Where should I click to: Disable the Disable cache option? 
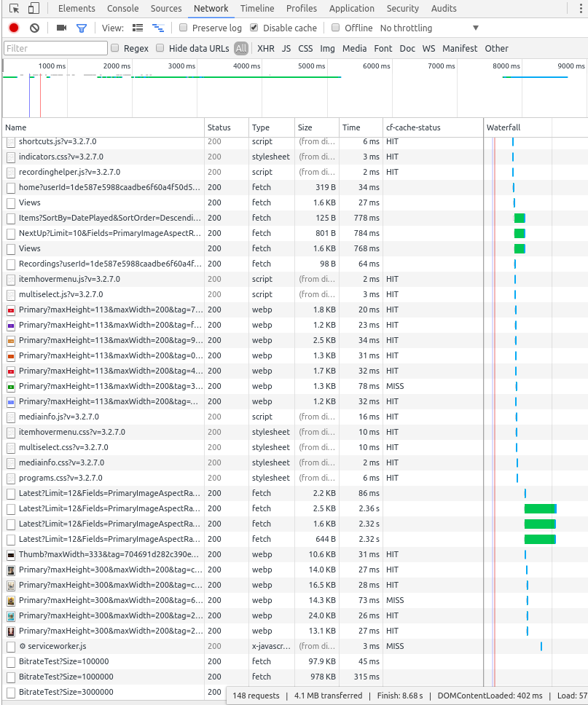pos(254,27)
